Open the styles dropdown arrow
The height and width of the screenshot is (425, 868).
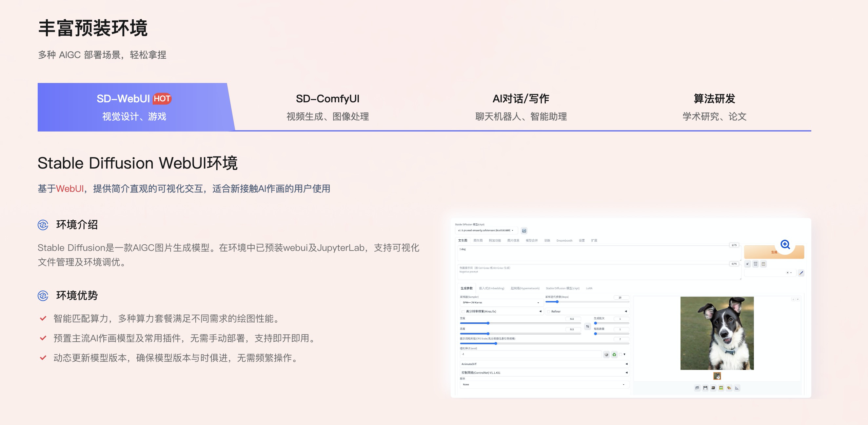click(x=791, y=273)
